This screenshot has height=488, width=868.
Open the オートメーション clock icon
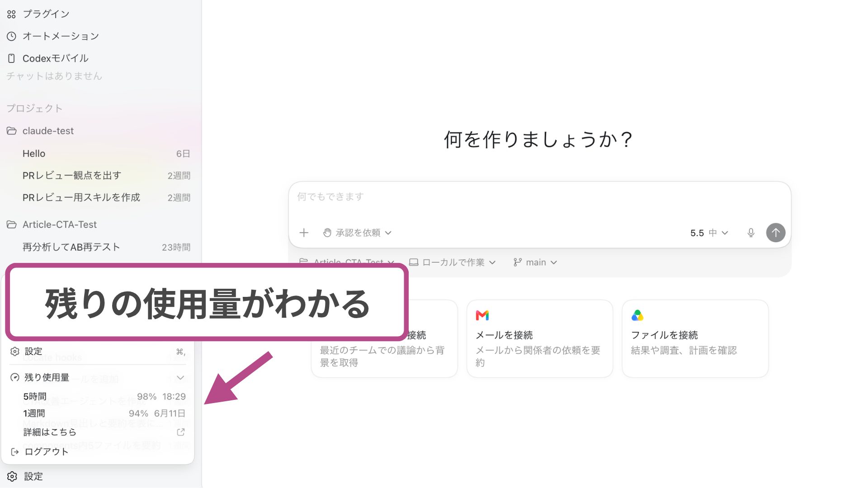[x=11, y=36]
